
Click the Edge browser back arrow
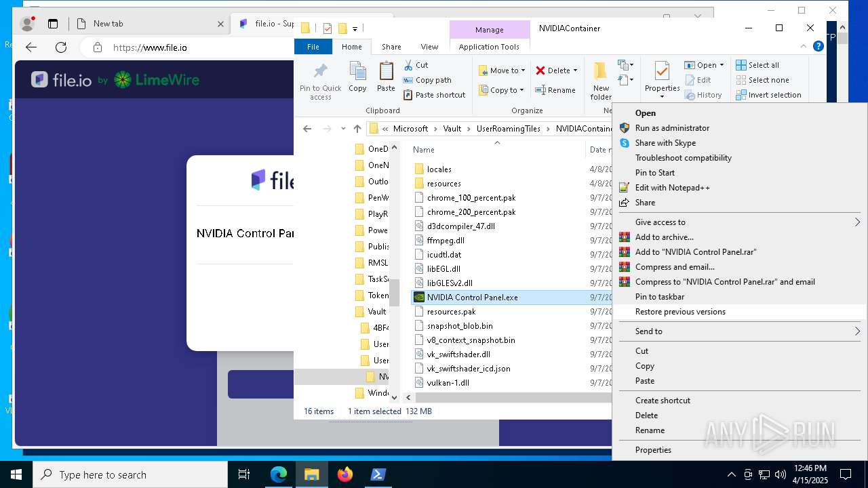pyautogui.click(x=31, y=47)
